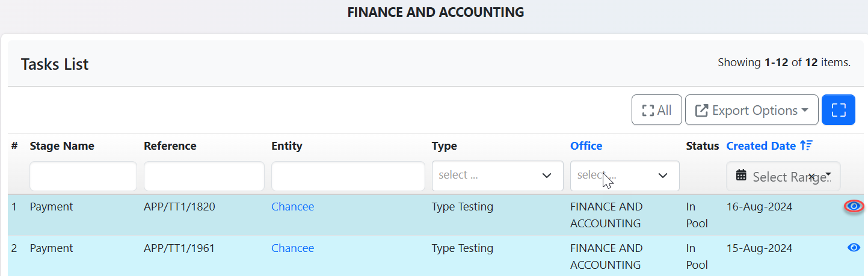Viewport: 868px width, 276px height.
Task: Open the date range caret dropdown
Action: 828,175
